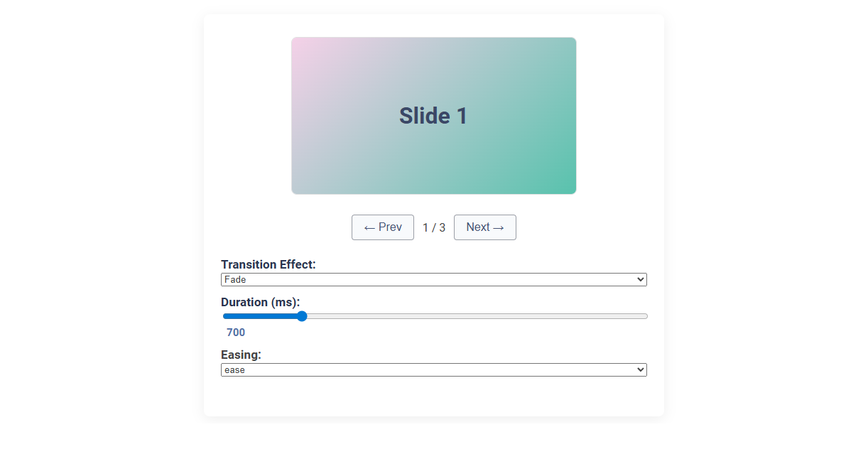This screenshot has height=459, width=868.
Task: Click the left arrow icon on Prev button
Action: click(370, 227)
